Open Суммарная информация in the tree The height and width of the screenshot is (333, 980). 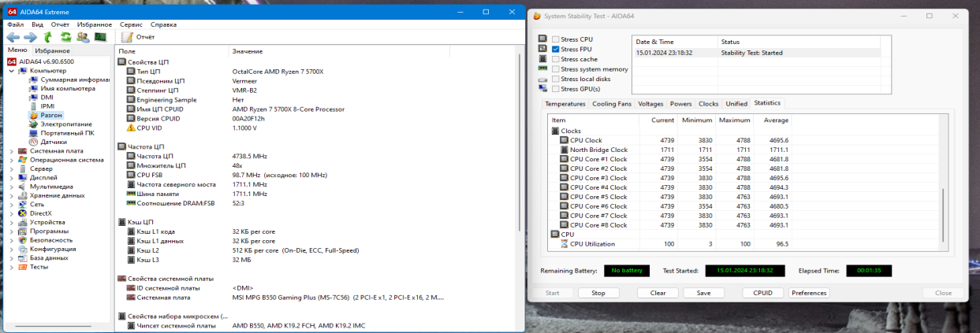click(x=69, y=80)
